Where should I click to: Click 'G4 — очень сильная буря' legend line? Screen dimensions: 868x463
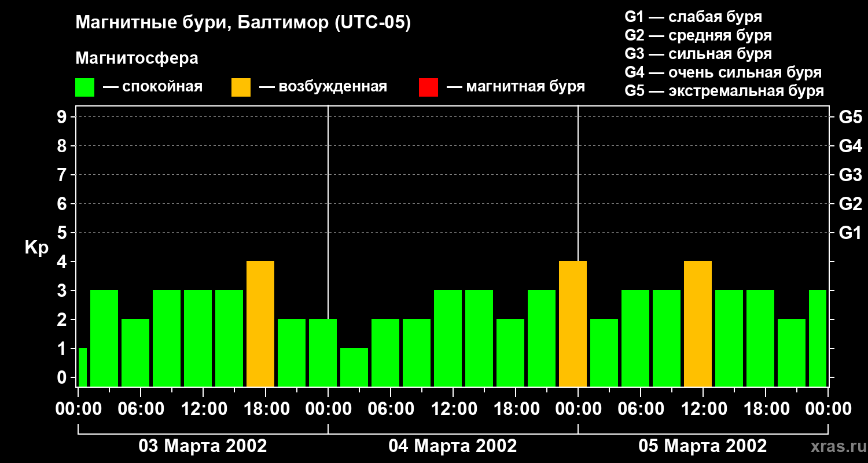point(723,72)
